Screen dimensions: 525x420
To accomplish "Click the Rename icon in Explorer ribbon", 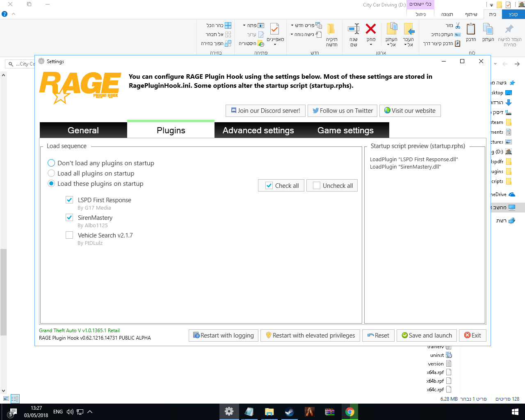I will tap(354, 29).
